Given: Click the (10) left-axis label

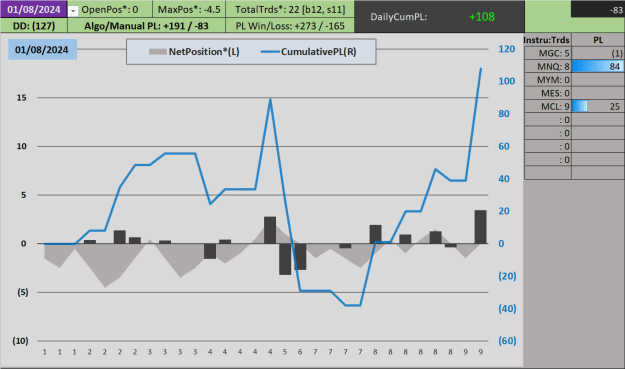Looking at the screenshot, I should [x=20, y=341].
